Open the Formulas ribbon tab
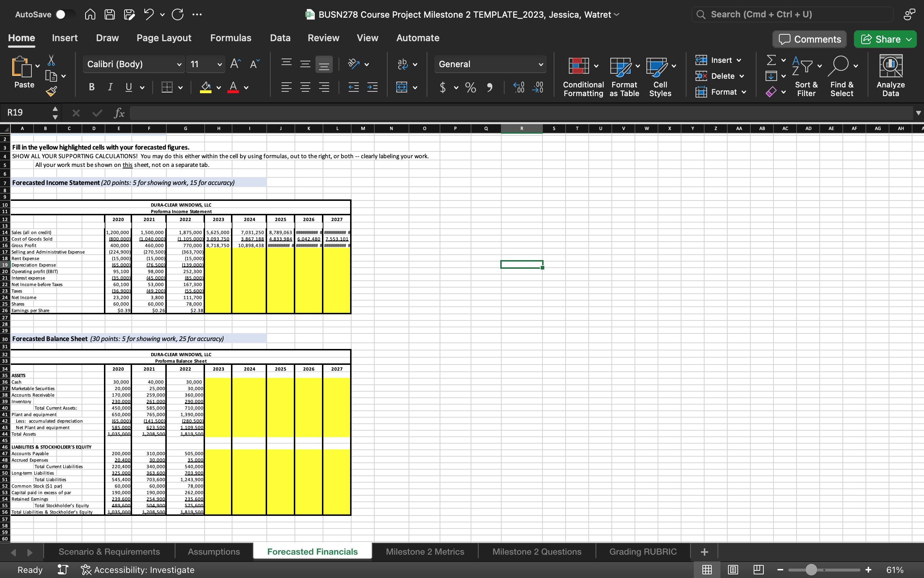The height and width of the screenshot is (578, 924). tap(231, 38)
